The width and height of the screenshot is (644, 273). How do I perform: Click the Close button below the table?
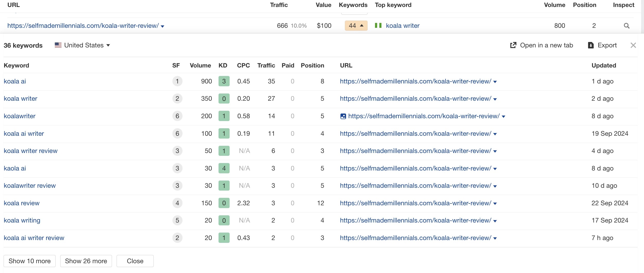click(135, 261)
